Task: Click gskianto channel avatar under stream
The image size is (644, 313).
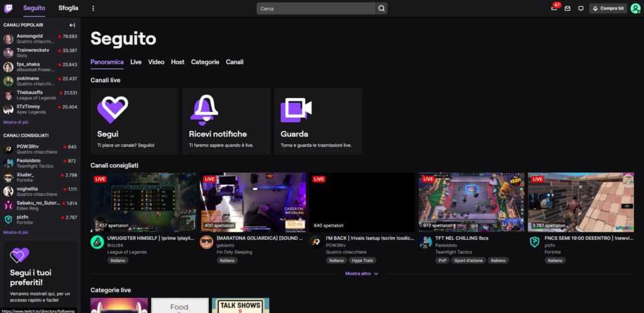Action: pyautogui.click(x=206, y=242)
